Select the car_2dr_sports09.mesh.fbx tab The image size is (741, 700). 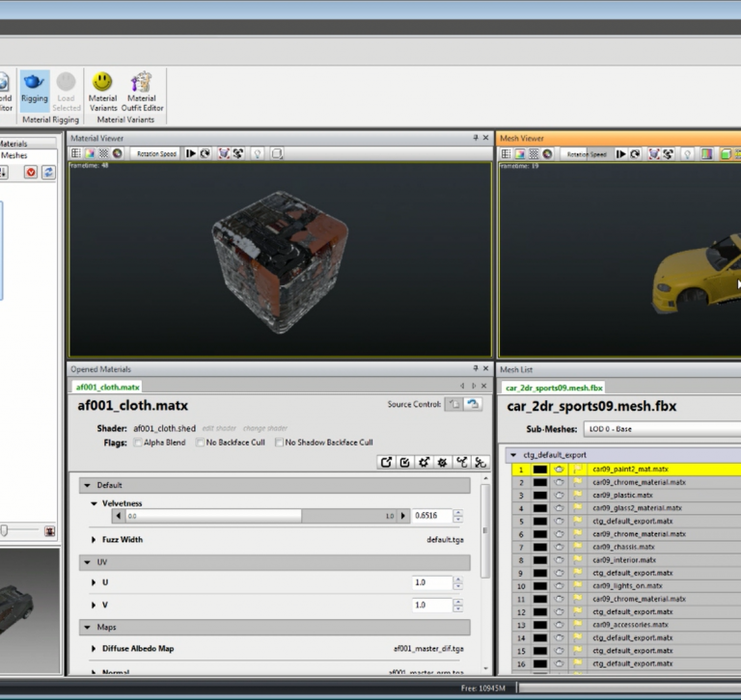(554, 388)
